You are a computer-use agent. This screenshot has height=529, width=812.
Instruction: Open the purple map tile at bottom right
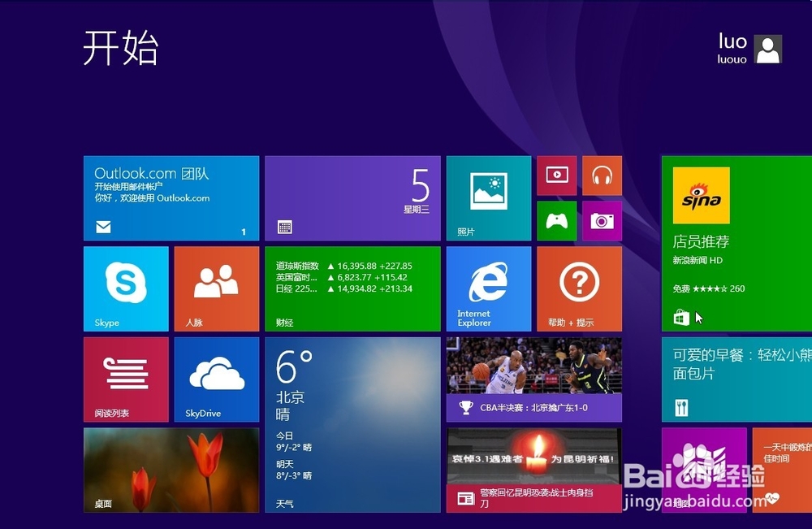(704, 470)
